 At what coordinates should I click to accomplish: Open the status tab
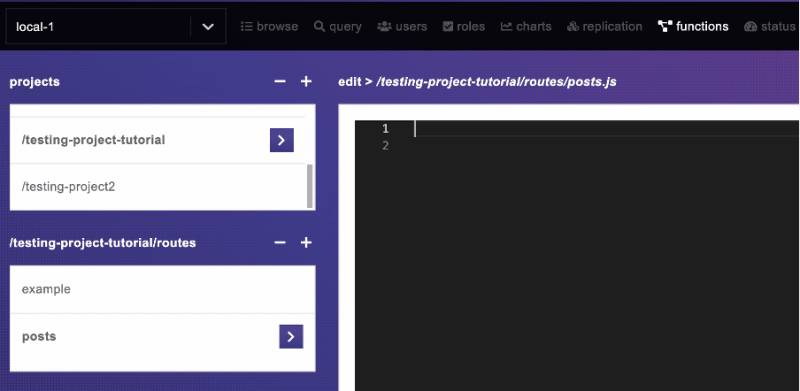(771, 27)
